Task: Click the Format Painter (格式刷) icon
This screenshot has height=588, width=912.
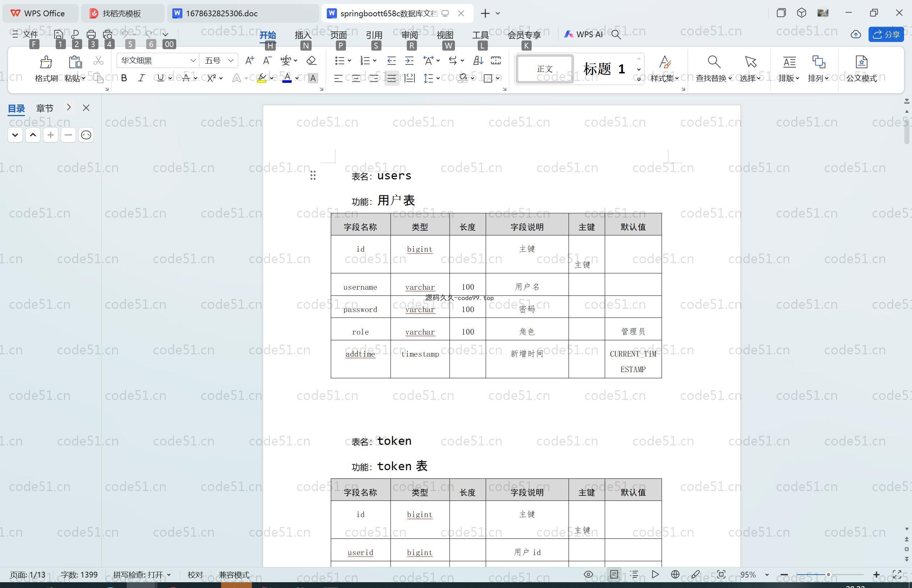Action: click(46, 62)
